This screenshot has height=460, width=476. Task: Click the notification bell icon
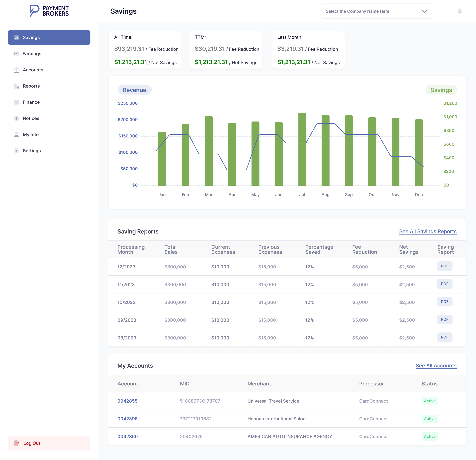(x=459, y=11)
